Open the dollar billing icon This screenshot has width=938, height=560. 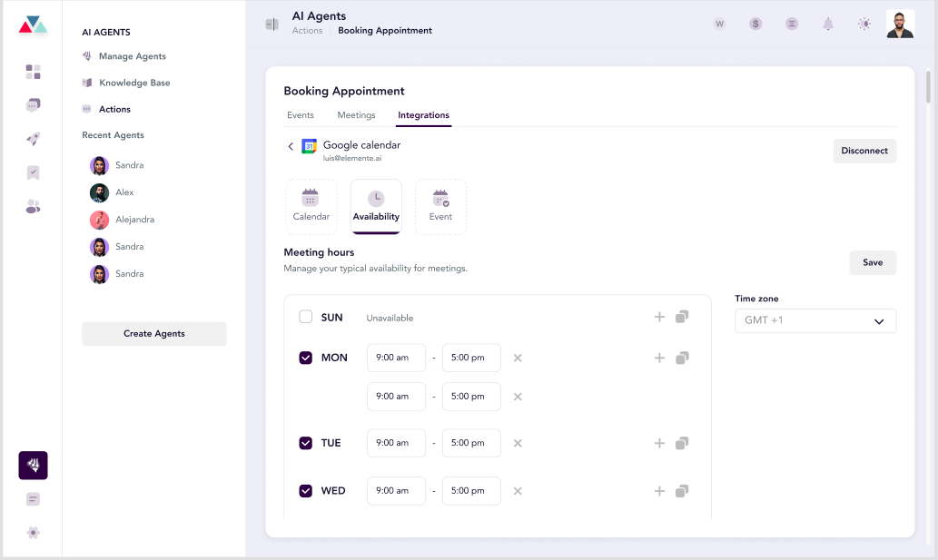point(755,24)
